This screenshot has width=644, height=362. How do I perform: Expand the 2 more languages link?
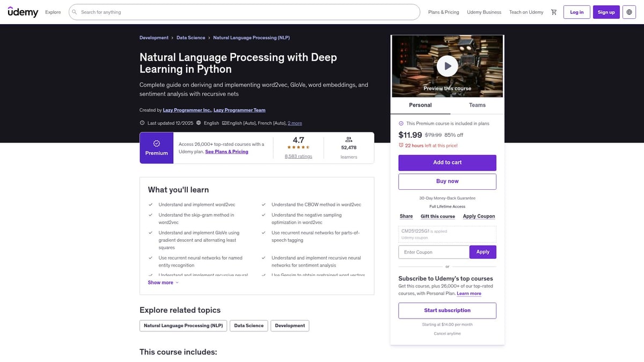click(295, 123)
